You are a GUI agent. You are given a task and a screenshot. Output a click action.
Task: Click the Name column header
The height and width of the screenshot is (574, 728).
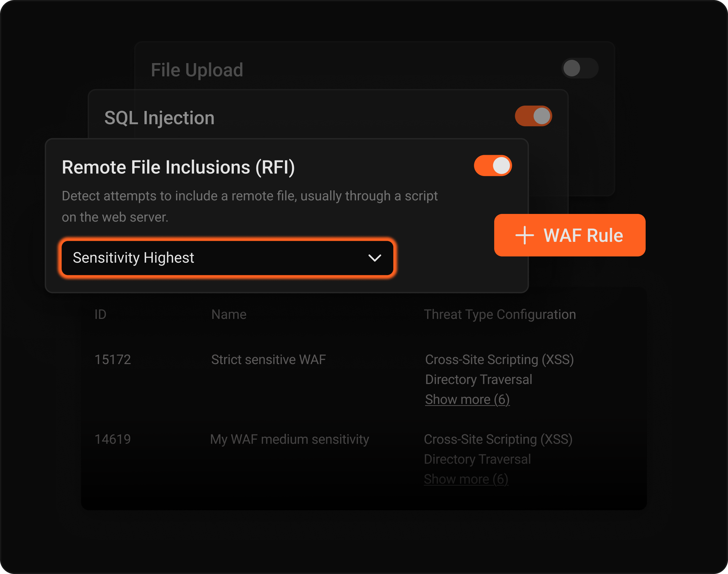pyautogui.click(x=228, y=314)
